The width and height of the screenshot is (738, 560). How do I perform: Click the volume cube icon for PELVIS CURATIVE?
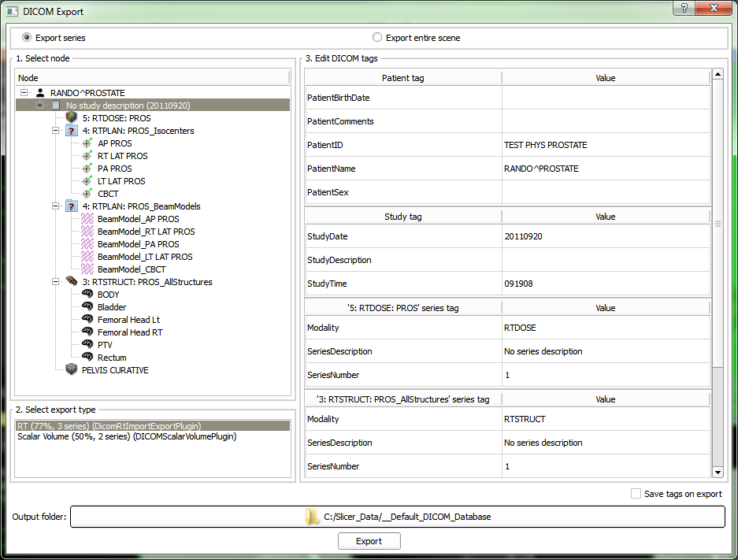click(x=72, y=370)
